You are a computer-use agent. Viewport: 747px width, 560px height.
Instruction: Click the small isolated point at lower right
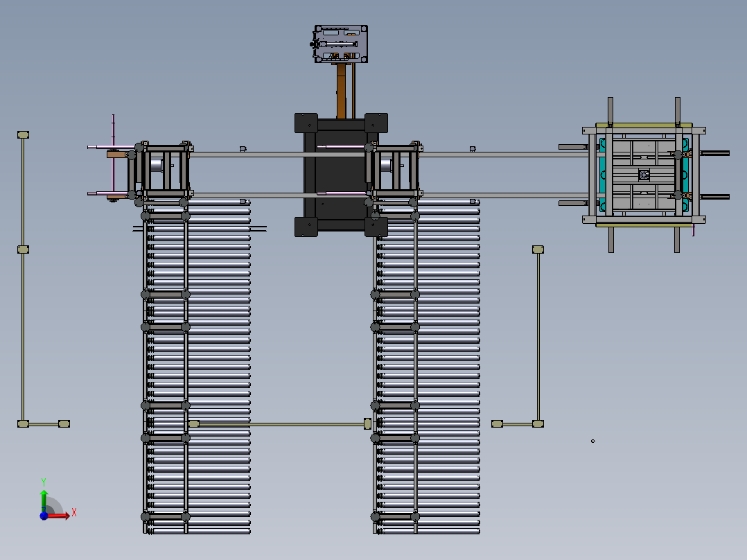pyautogui.click(x=592, y=441)
